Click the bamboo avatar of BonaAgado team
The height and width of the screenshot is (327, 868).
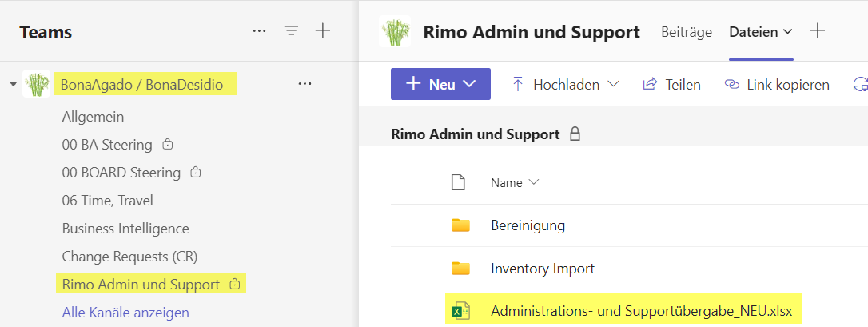tap(37, 84)
